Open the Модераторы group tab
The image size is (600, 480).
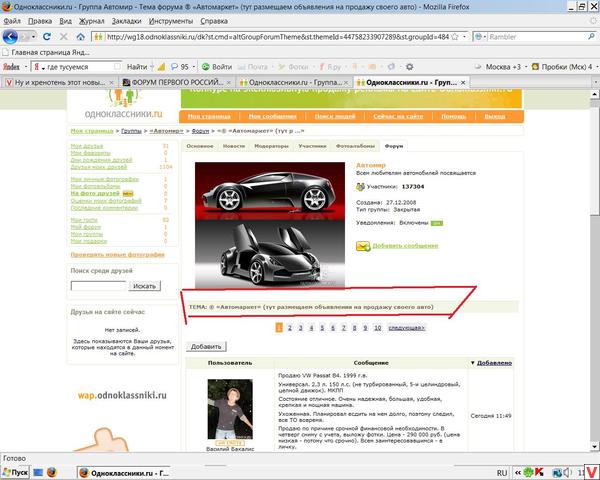pos(271,146)
